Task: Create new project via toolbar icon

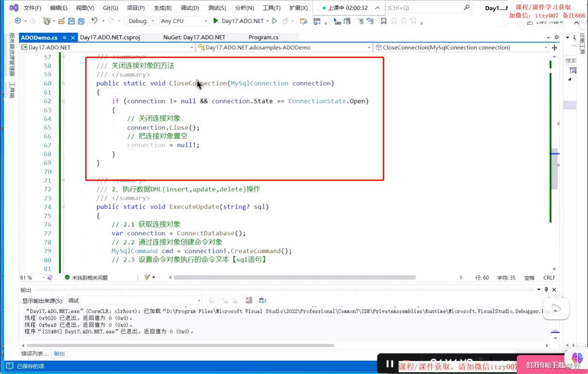Action: pos(46,21)
